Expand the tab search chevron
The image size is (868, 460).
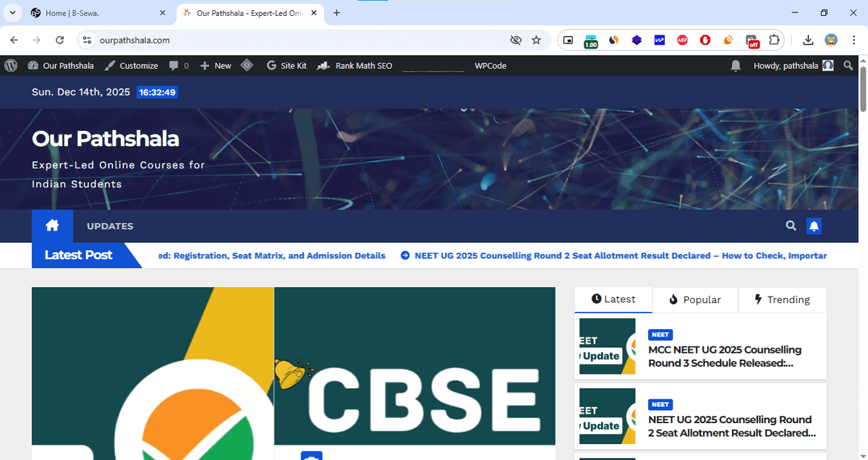pos(12,12)
